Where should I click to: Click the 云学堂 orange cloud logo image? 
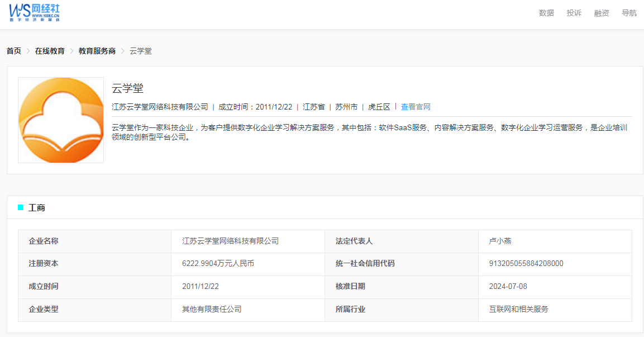click(61, 120)
